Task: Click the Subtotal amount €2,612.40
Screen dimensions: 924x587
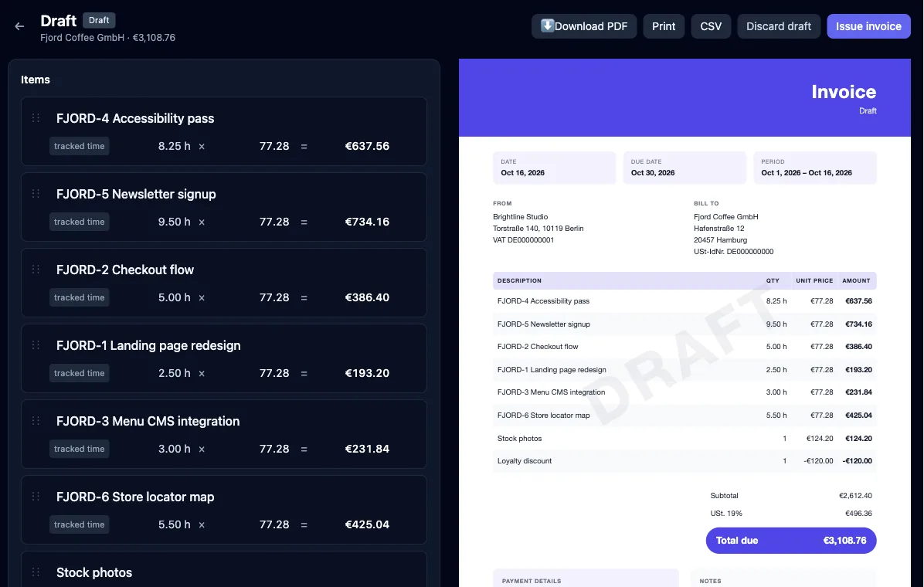Action: (x=856, y=496)
